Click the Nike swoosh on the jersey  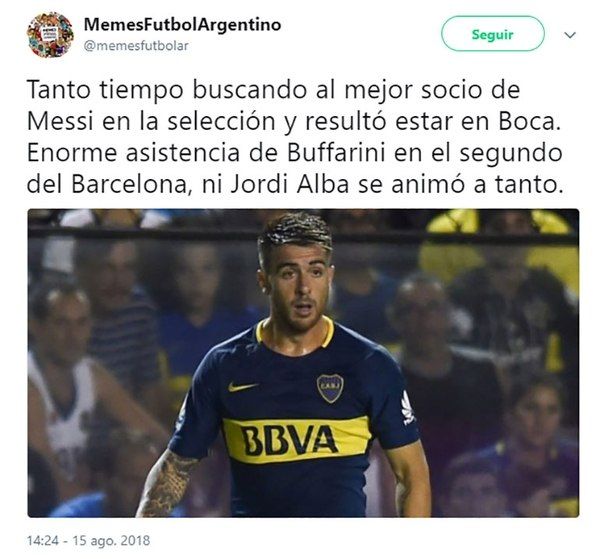pyautogui.click(x=242, y=387)
